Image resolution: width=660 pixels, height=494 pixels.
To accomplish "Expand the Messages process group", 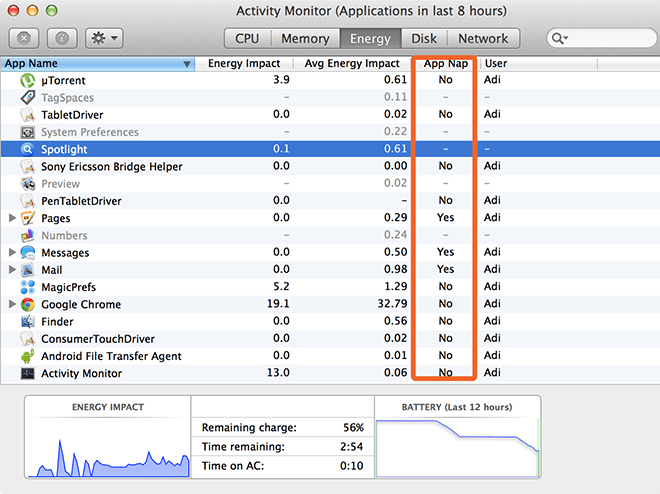I will click(x=12, y=252).
